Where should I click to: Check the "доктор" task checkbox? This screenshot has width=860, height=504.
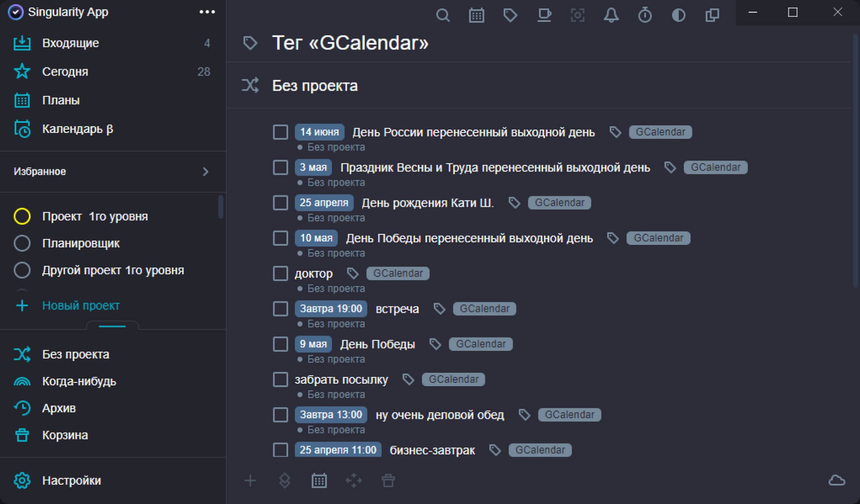[280, 273]
